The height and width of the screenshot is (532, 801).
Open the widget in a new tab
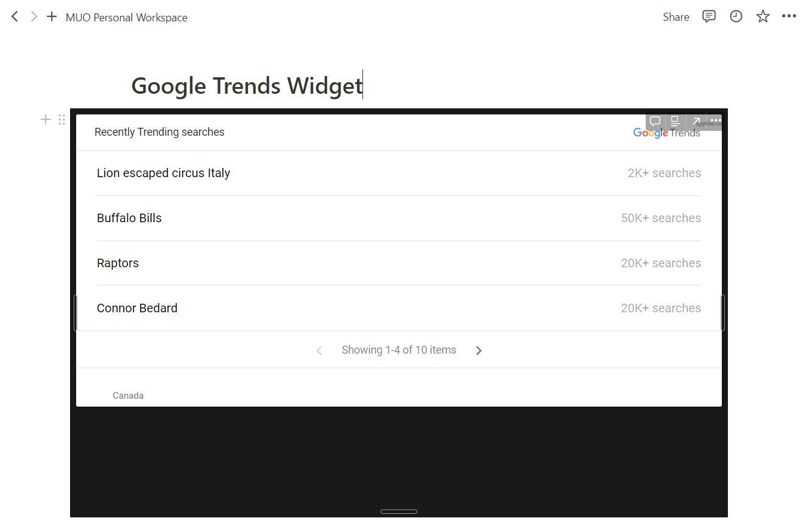(695, 121)
